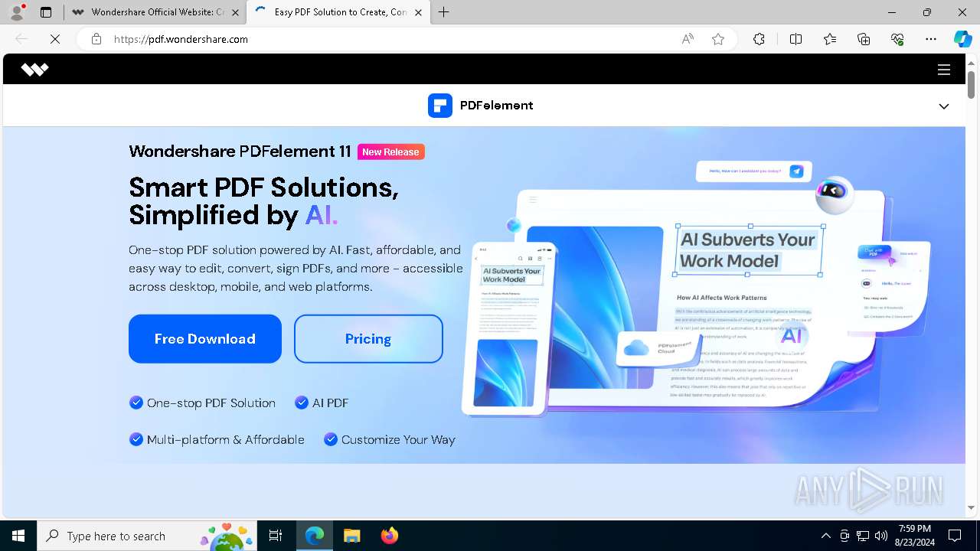
Task: Open Settings and more menu
Action: pyautogui.click(x=931, y=39)
